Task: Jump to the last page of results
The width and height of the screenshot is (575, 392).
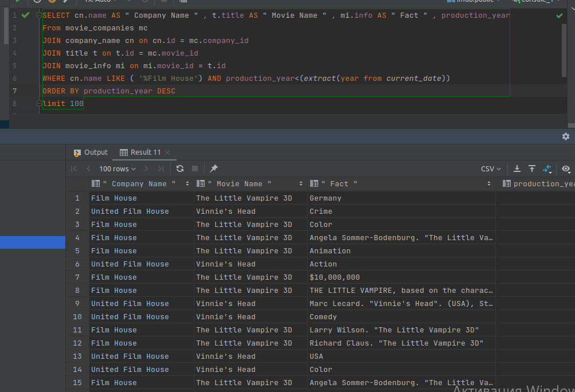Action: click(161, 168)
